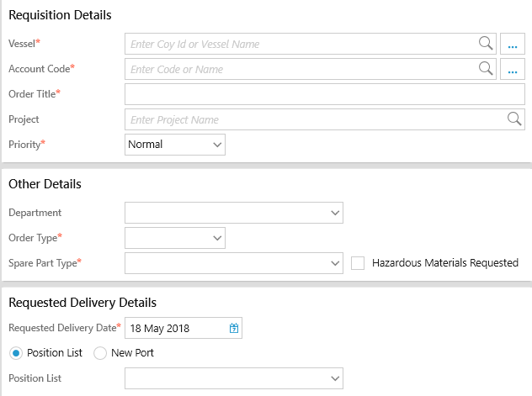Enable Hazardous Materials Requested checkbox
Screen dimensions: 532x396
(x=358, y=263)
